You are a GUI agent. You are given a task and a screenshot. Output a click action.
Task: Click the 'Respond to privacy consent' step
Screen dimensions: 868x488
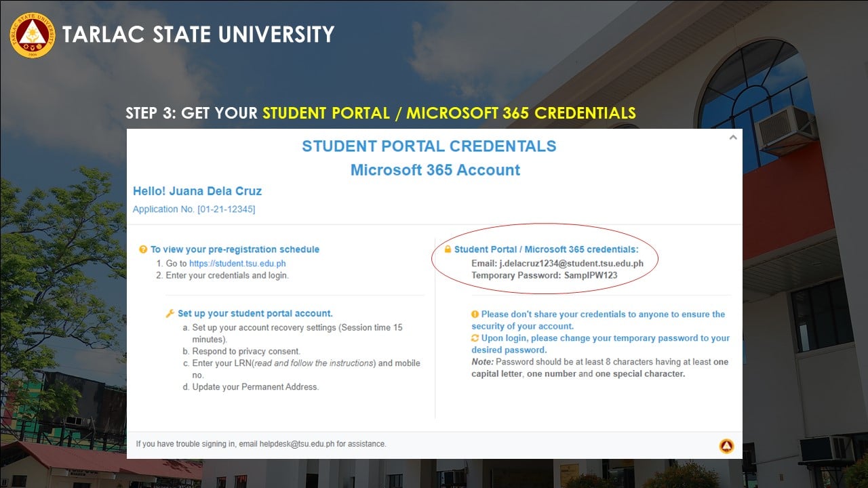pyautogui.click(x=245, y=352)
